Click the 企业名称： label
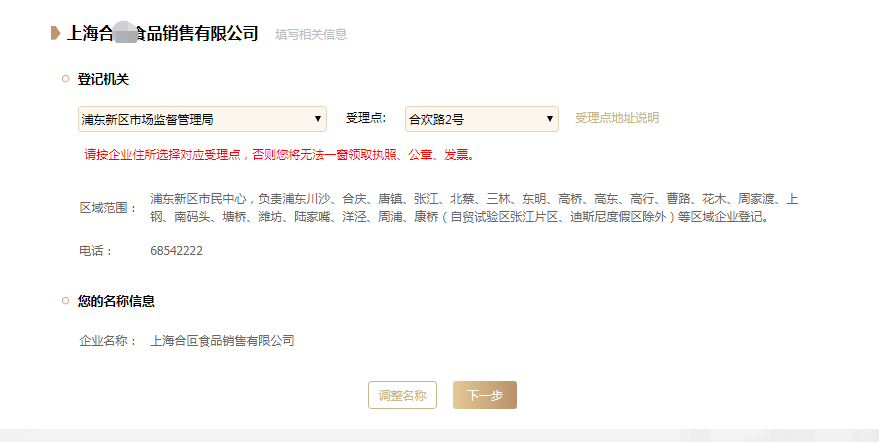The width and height of the screenshot is (879, 442). point(108,341)
